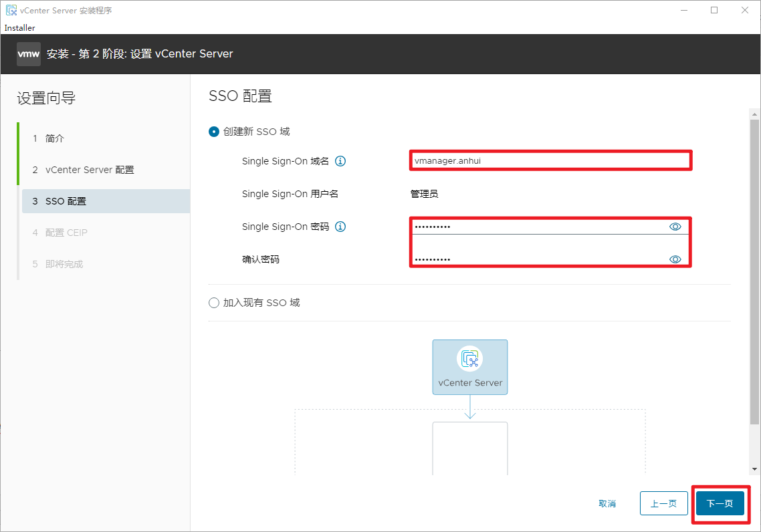
Task: Click the Single Sign-On 密码 input field
Action: coord(538,227)
